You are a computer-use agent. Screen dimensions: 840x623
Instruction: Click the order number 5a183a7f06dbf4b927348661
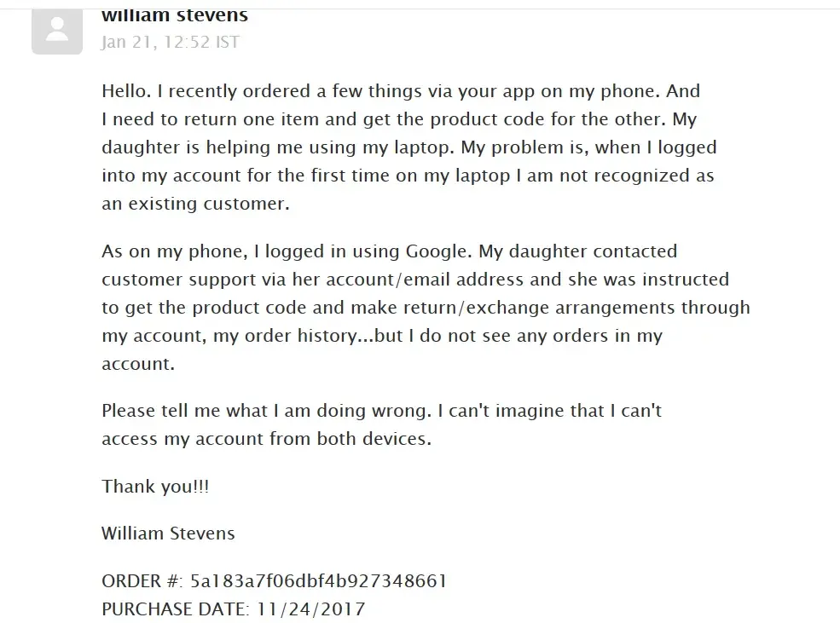pyautogui.click(x=318, y=581)
